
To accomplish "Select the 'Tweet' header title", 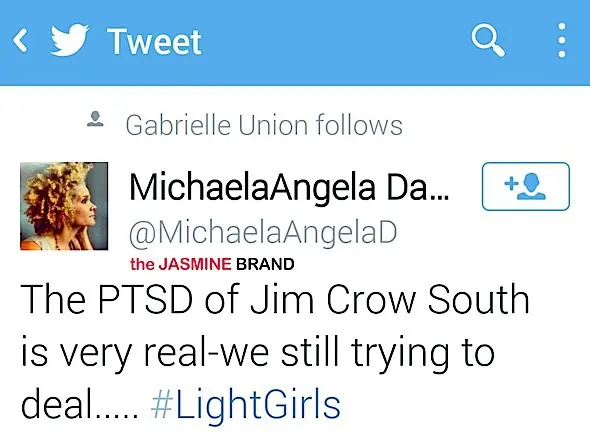I will click(x=154, y=41).
